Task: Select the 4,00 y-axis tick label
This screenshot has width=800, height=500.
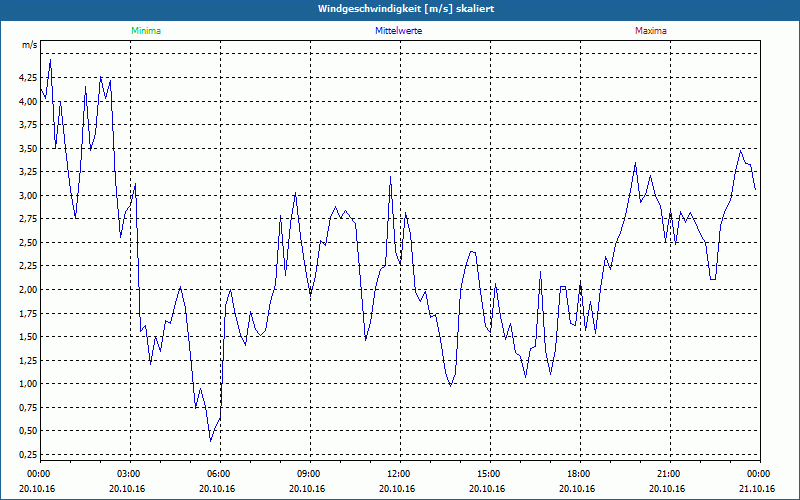Action: coord(29,102)
